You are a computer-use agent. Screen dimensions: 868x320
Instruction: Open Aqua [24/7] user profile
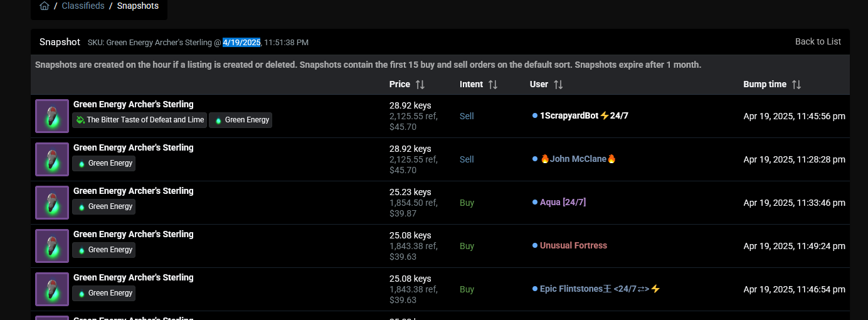(x=563, y=203)
